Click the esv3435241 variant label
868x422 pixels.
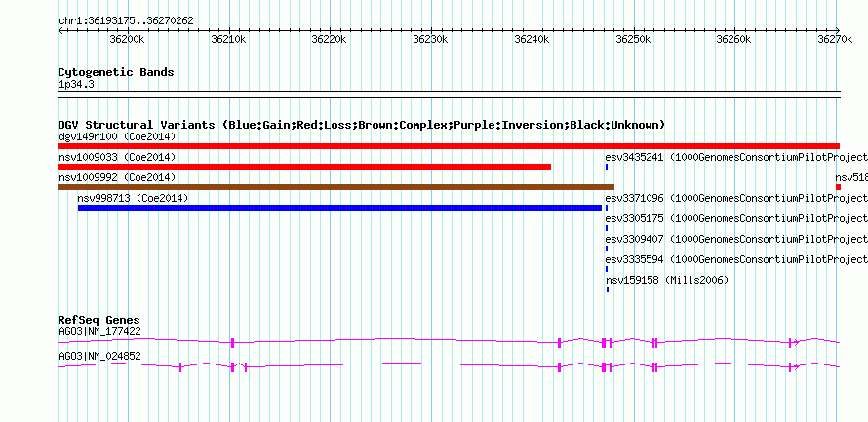pos(736,157)
